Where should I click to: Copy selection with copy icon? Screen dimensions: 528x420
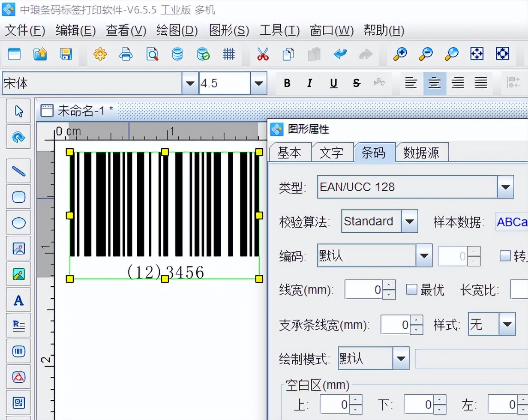288,54
